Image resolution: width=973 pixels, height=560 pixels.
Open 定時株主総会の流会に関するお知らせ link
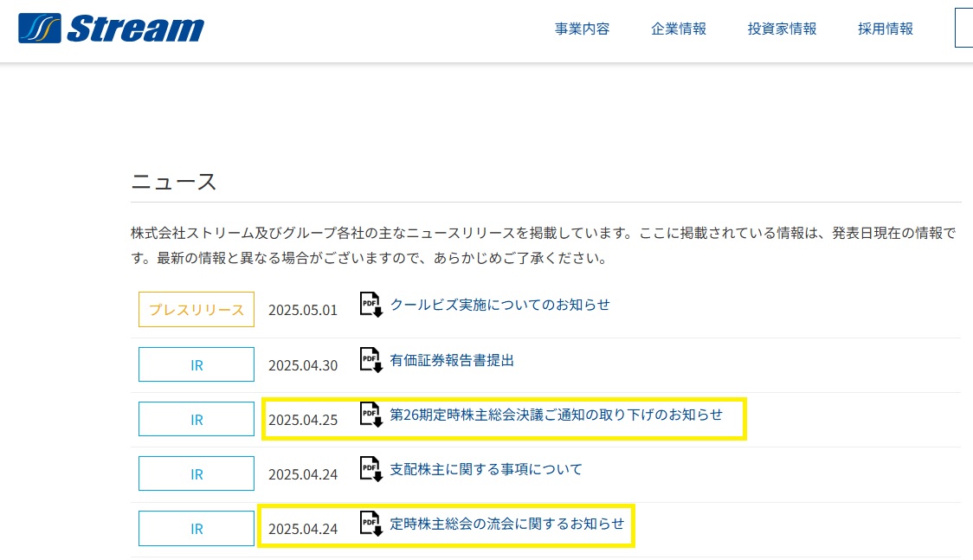tap(506, 524)
